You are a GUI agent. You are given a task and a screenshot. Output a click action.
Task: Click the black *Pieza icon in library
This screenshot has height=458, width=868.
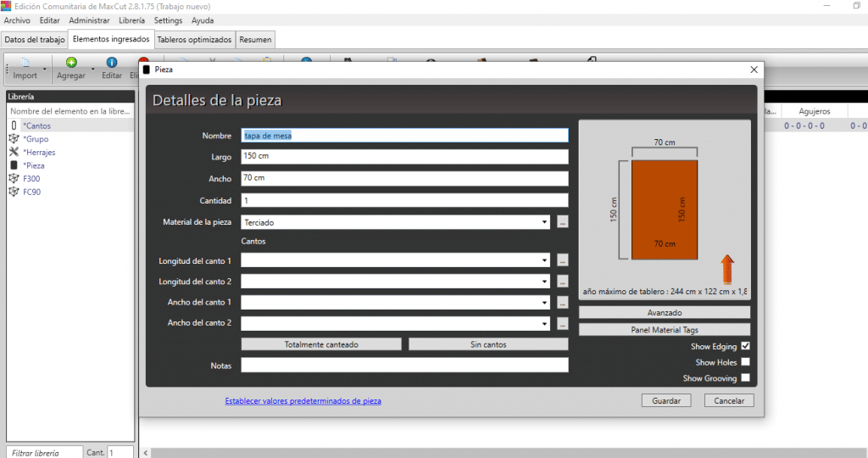[x=14, y=165]
